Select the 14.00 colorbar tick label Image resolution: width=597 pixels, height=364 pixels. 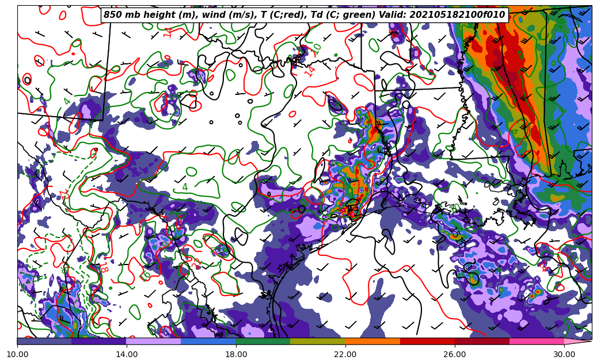[127, 354]
